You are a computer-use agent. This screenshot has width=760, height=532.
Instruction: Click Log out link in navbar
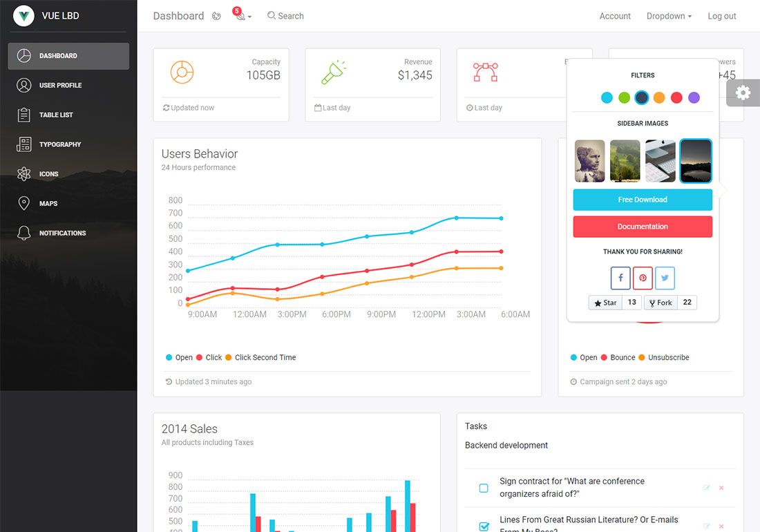721,16
